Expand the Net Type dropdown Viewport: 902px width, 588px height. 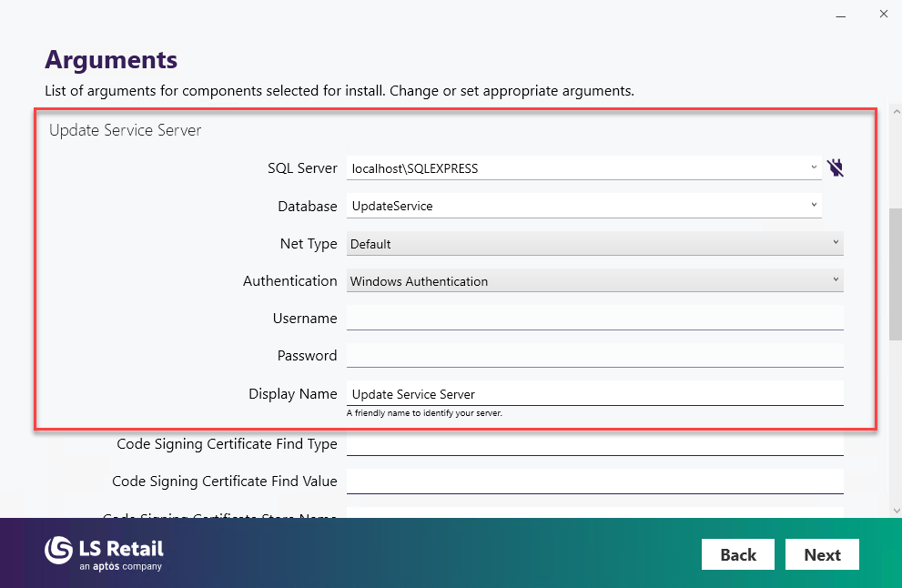(x=836, y=243)
